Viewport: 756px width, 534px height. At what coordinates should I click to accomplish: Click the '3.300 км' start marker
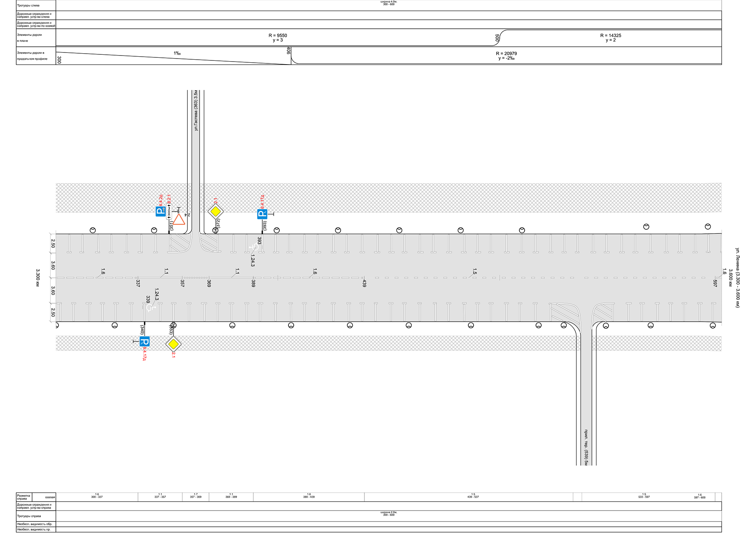(38, 278)
